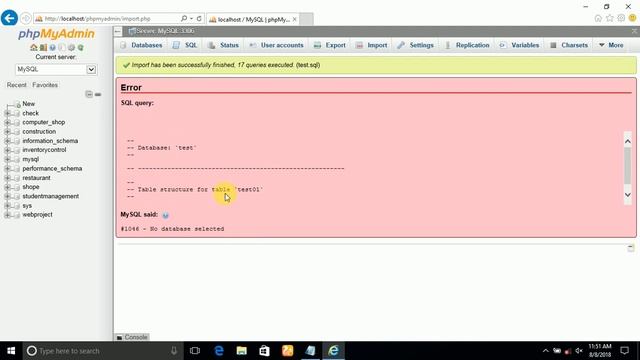Viewport: 640px width, 360px height.
Task: Click the browser Back arrow button
Action: 9,18
